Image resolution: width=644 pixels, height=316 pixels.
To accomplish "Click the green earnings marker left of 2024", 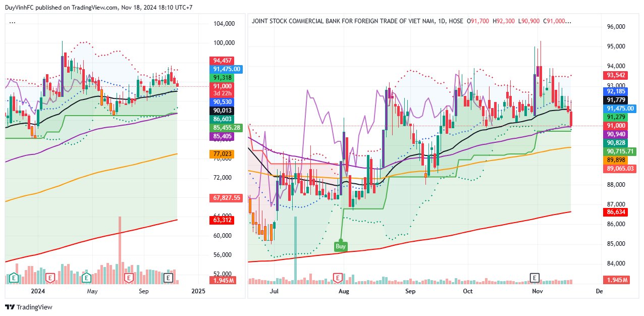I will [14, 278].
